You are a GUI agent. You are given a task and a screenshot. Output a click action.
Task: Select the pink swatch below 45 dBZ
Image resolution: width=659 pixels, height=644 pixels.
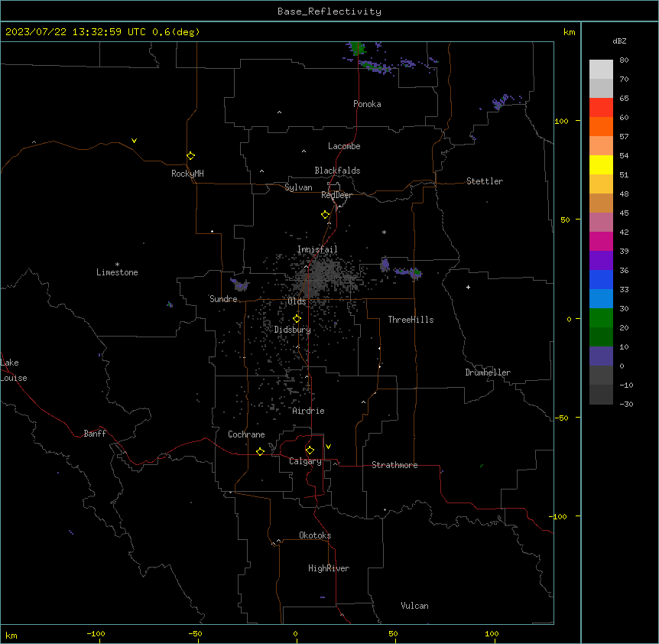pos(601,223)
